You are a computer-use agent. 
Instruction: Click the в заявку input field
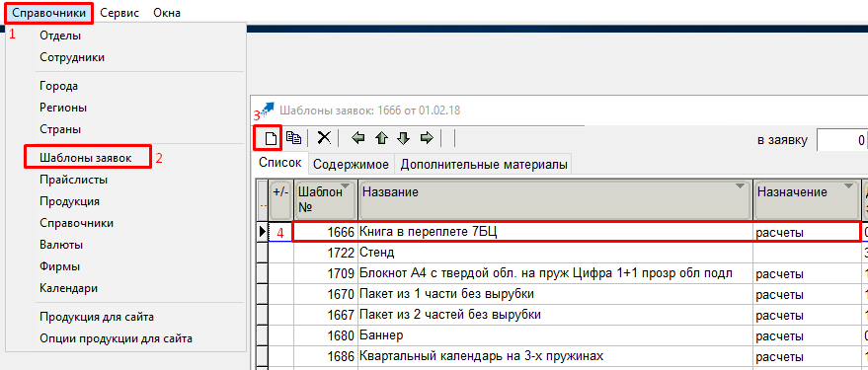[842, 140]
